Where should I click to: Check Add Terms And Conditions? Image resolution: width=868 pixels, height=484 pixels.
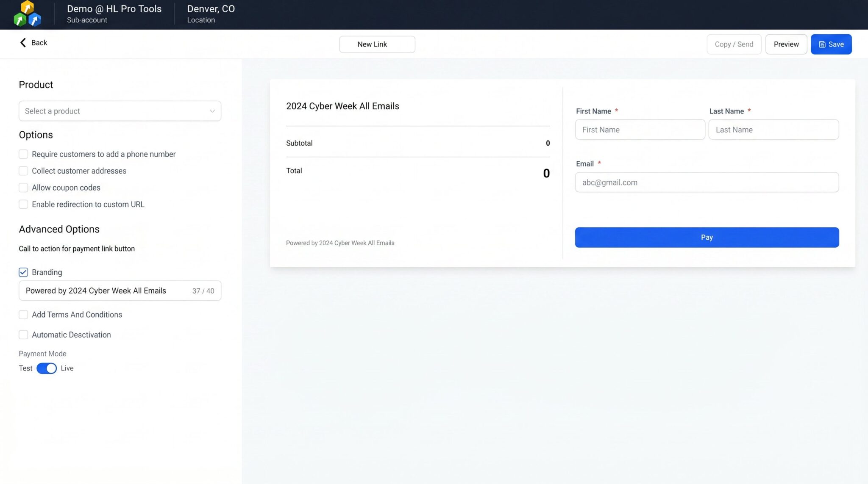point(23,315)
